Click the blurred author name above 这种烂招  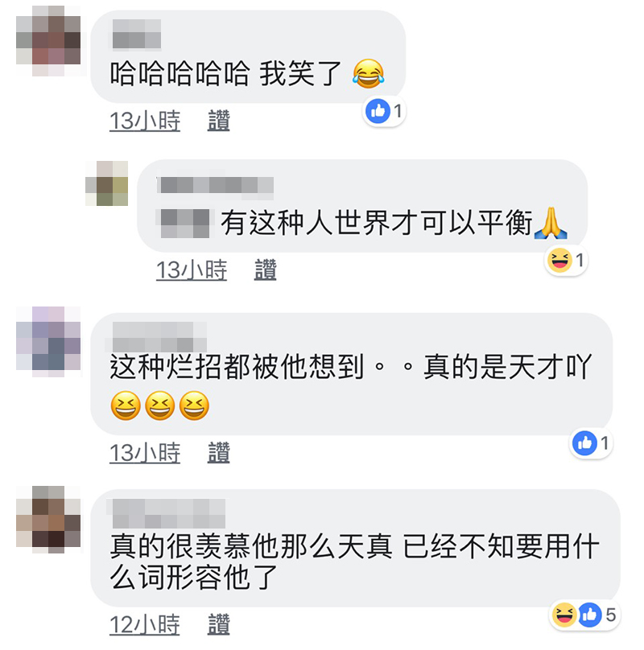(159, 337)
